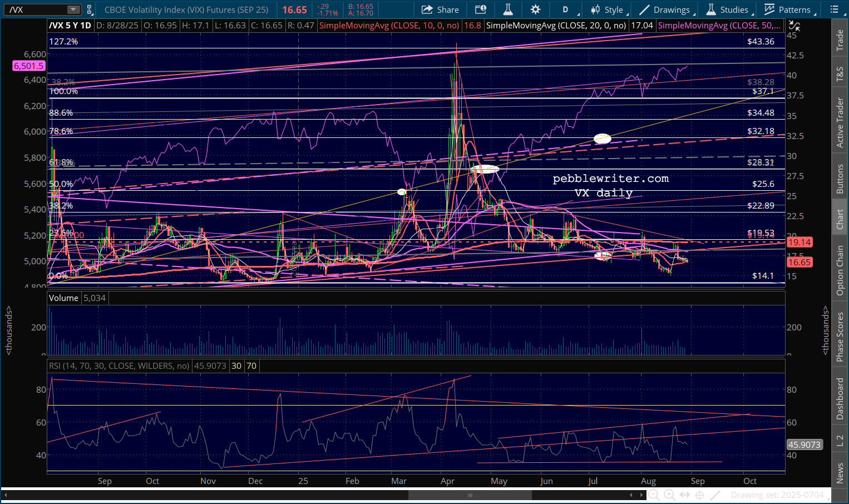The image size is (849, 504).
Task: Toggle the chart axis lock icon
Action: pos(794,26)
